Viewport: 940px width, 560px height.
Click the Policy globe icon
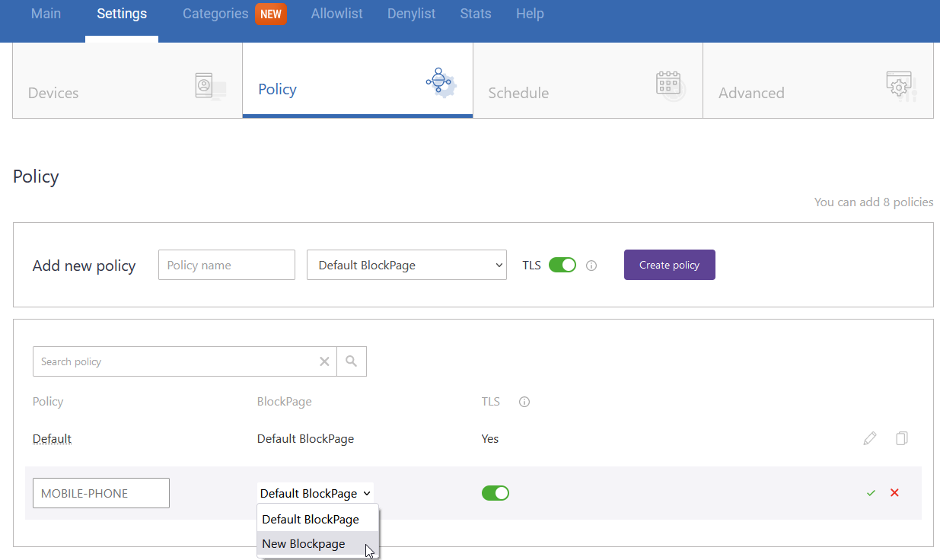point(440,80)
